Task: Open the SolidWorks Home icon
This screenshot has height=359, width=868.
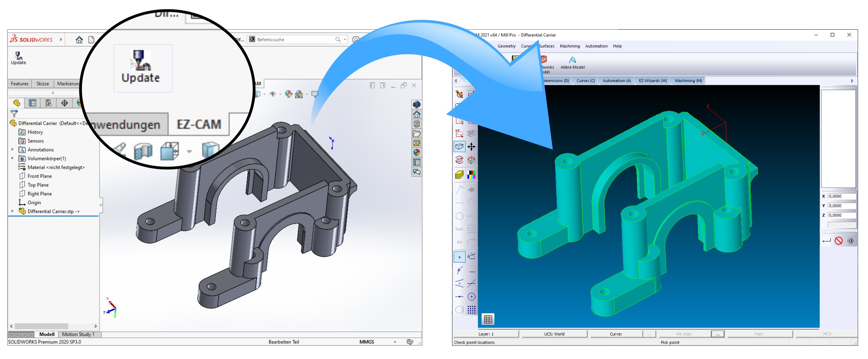Action: coord(79,40)
